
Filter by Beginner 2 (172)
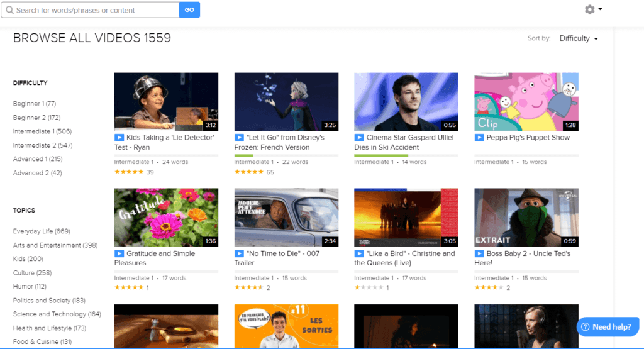tap(36, 118)
